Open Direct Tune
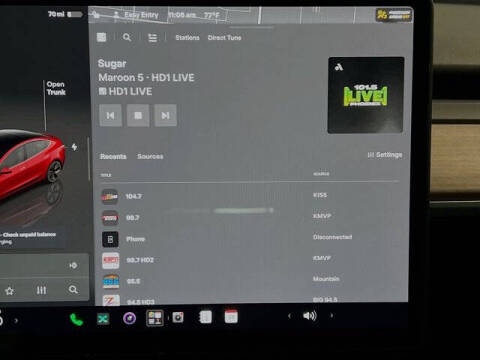 click(224, 38)
